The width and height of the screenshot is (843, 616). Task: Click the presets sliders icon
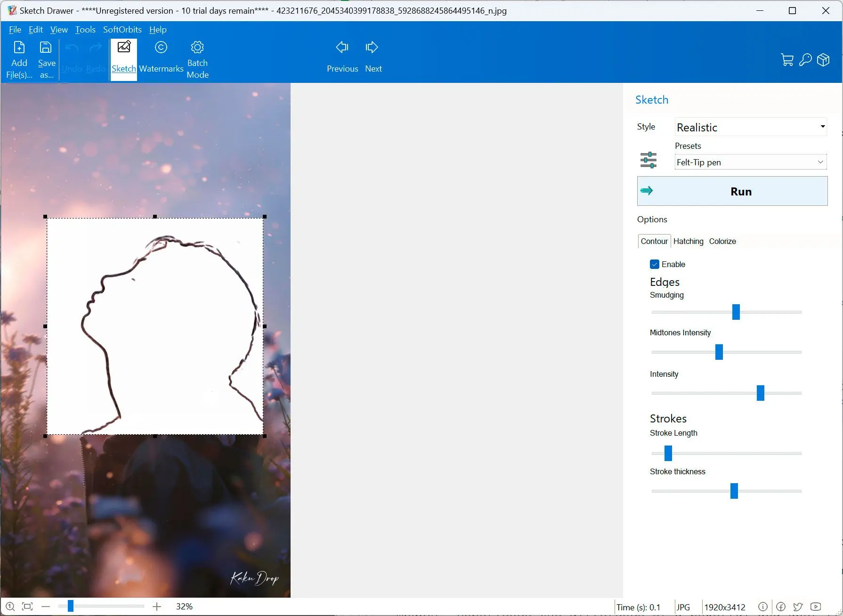(x=648, y=160)
